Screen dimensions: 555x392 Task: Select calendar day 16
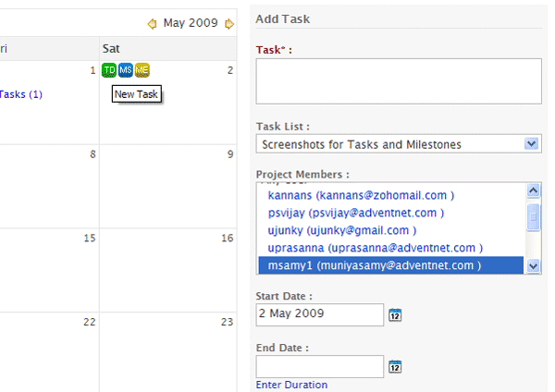tap(167, 270)
